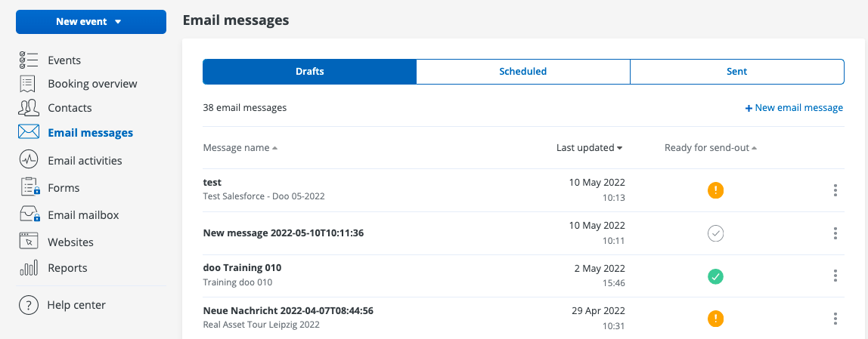Click the New email message link
868x339 pixels.
click(794, 108)
